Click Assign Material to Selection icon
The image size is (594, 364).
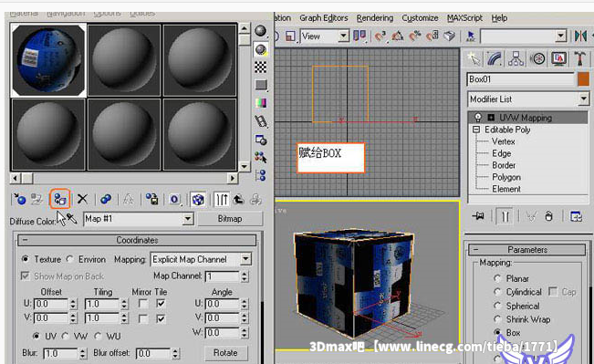(x=60, y=199)
